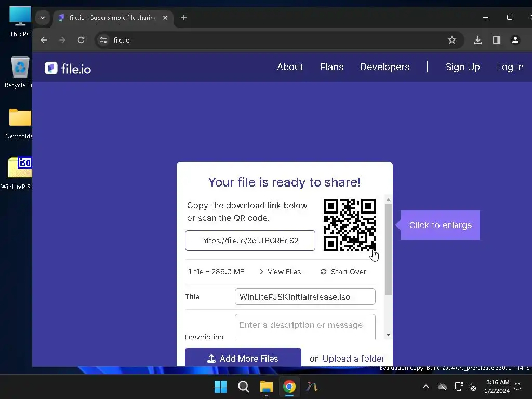Click Upload a folder link
The height and width of the screenshot is (399, 532).
[x=353, y=358]
